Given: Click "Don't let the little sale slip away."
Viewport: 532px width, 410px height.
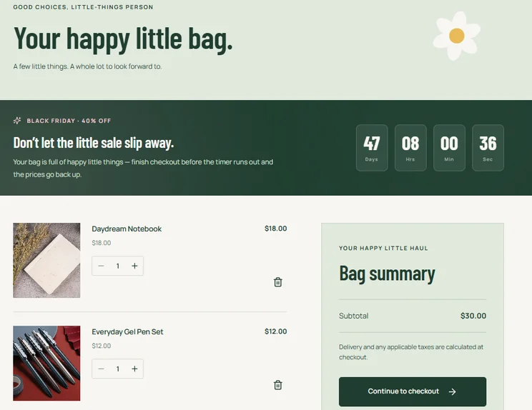Looking at the screenshot, I should click(x=93, y=143).
